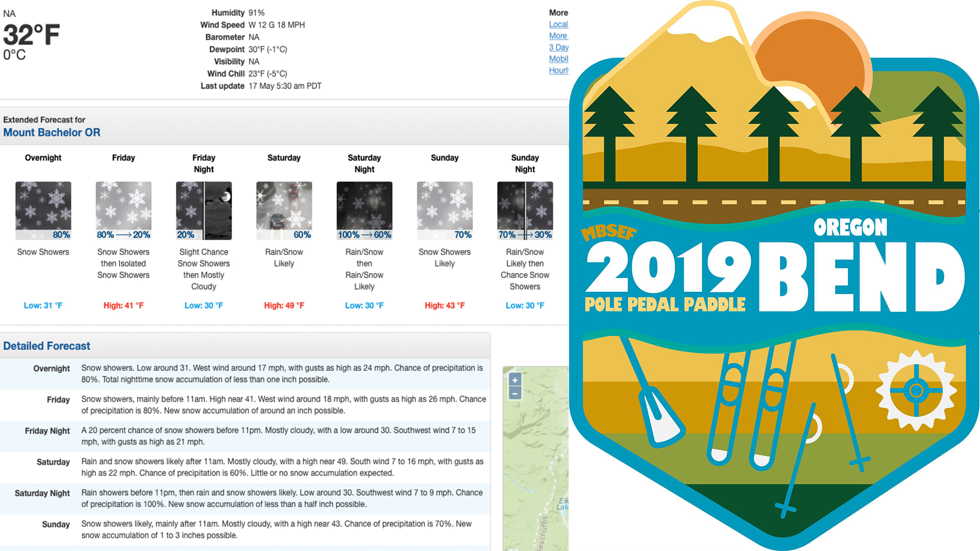
Task: Click the Sunday row label in detailed forecast
Action: click(56, 524)
